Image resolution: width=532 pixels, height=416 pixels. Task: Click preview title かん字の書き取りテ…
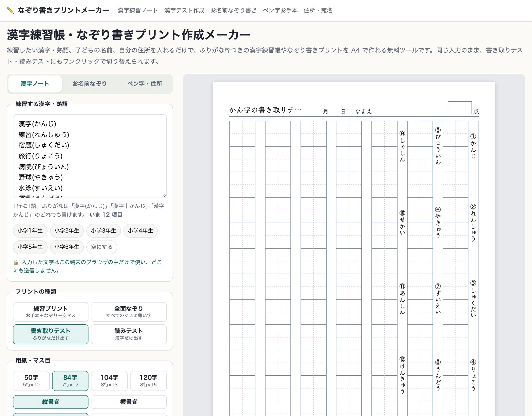pos(265,110)
